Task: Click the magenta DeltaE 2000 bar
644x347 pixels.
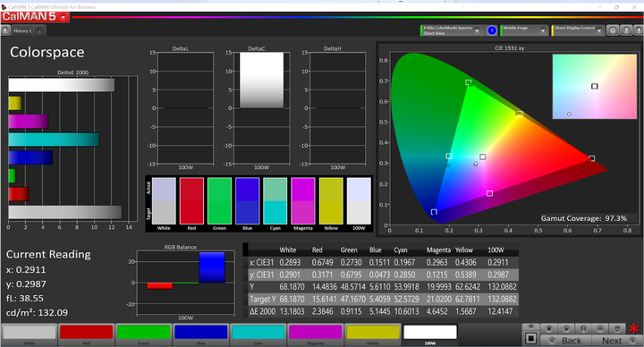Action: tap(29, 122)
